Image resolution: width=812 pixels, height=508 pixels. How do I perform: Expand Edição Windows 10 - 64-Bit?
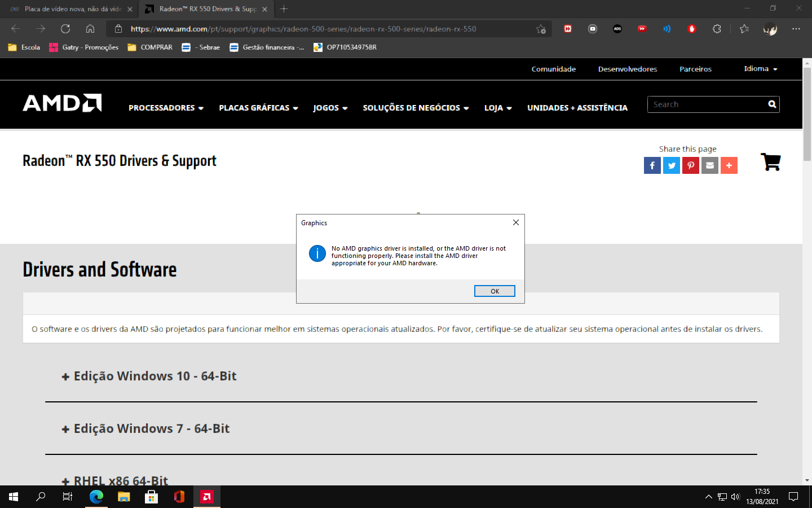click(149, 376)
